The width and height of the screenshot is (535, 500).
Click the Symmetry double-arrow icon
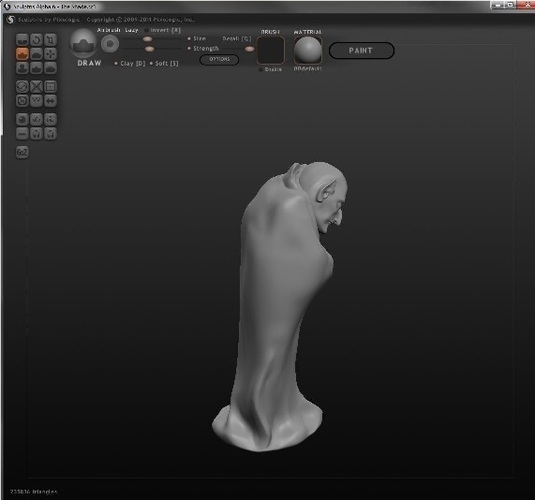click(50, 101)
